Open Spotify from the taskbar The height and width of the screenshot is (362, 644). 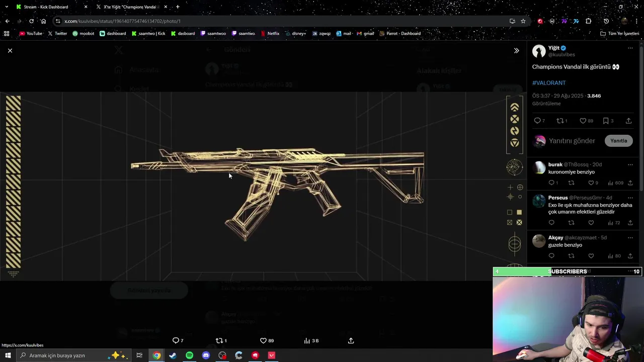pyautogui.click(x=189, y=355)
